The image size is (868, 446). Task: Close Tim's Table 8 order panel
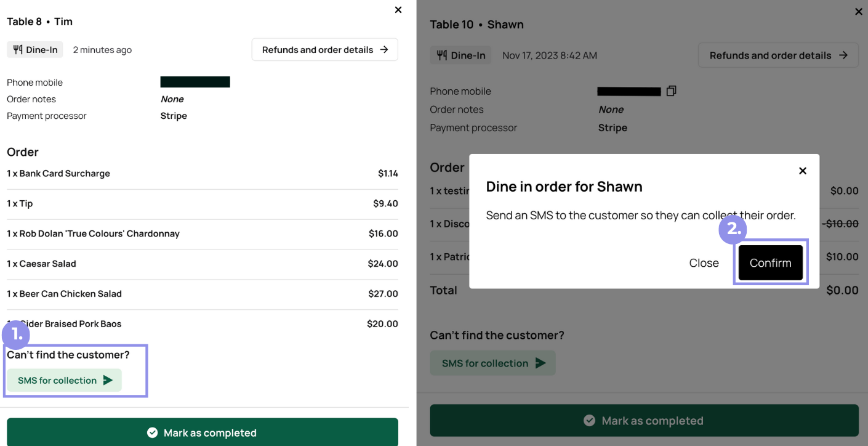[x=398, y=10]
